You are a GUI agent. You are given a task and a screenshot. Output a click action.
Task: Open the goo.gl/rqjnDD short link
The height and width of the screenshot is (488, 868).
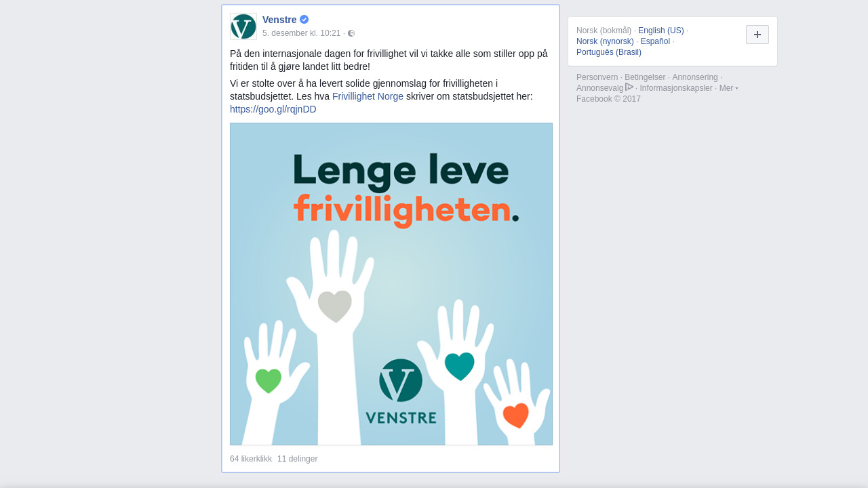pos(273,109)
